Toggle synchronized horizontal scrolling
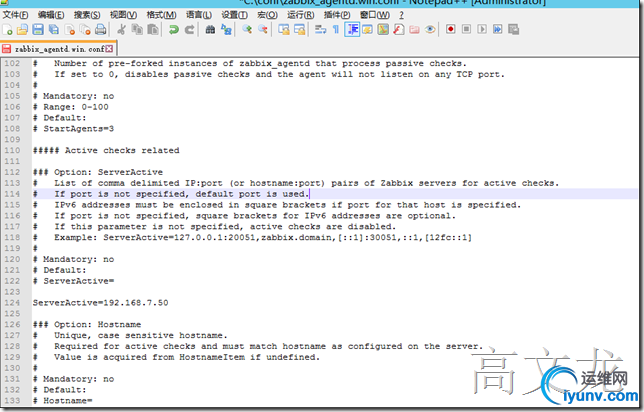 pos(299,30)
